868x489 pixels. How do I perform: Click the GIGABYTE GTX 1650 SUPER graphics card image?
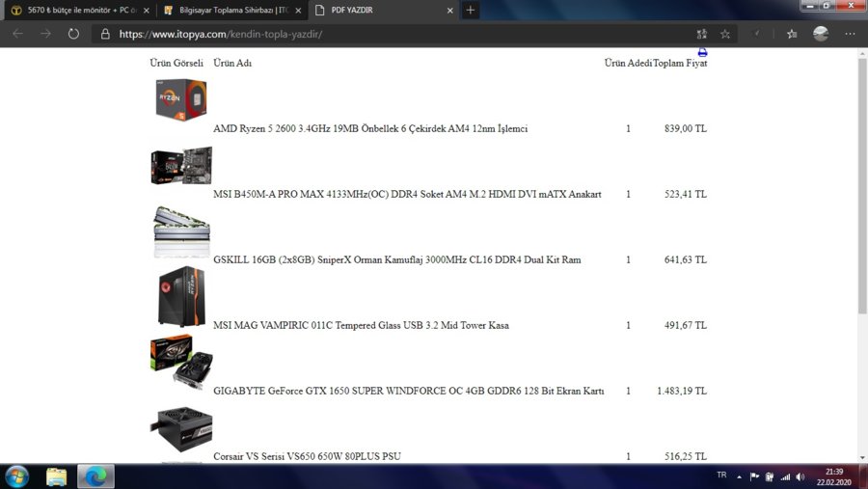(x=180, y=361)
